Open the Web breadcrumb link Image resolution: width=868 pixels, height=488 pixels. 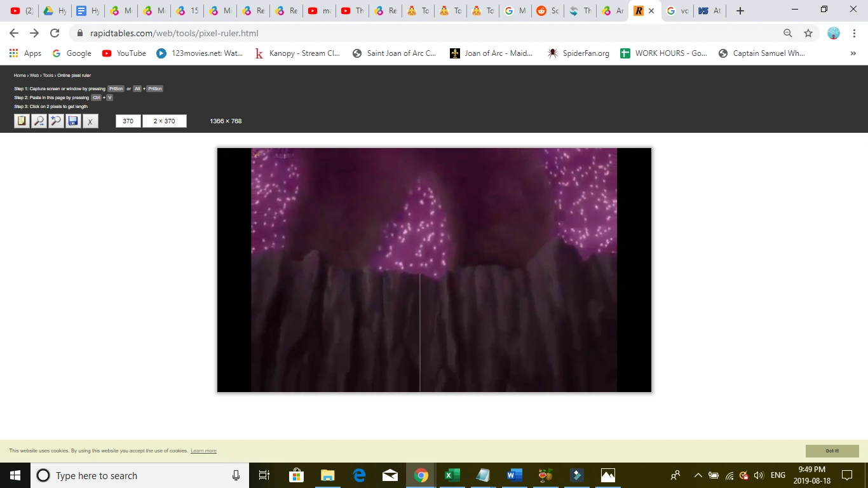pos(34,76)
